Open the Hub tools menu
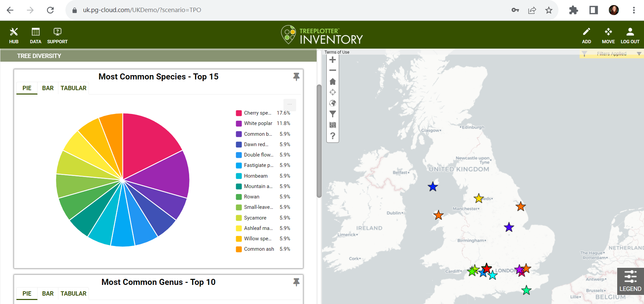 pyautogui.click(x=14, y=36)
